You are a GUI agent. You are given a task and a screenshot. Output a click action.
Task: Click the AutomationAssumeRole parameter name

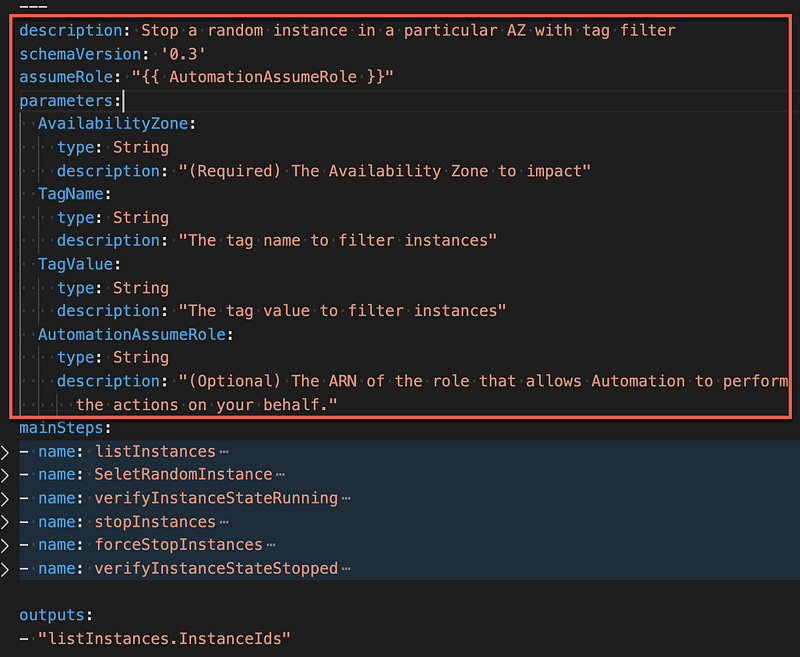tap(132, 335)
